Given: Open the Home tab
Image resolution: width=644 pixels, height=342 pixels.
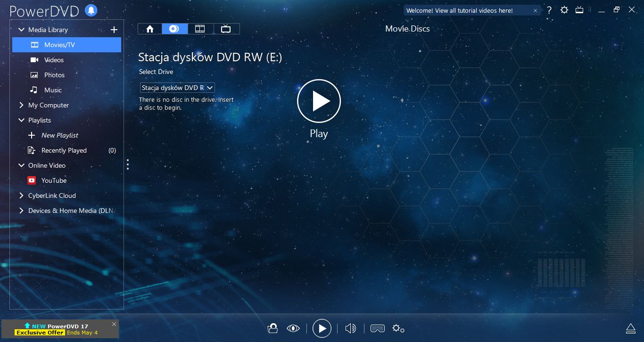Looking at the screenshot, I should tap(150, 29).
